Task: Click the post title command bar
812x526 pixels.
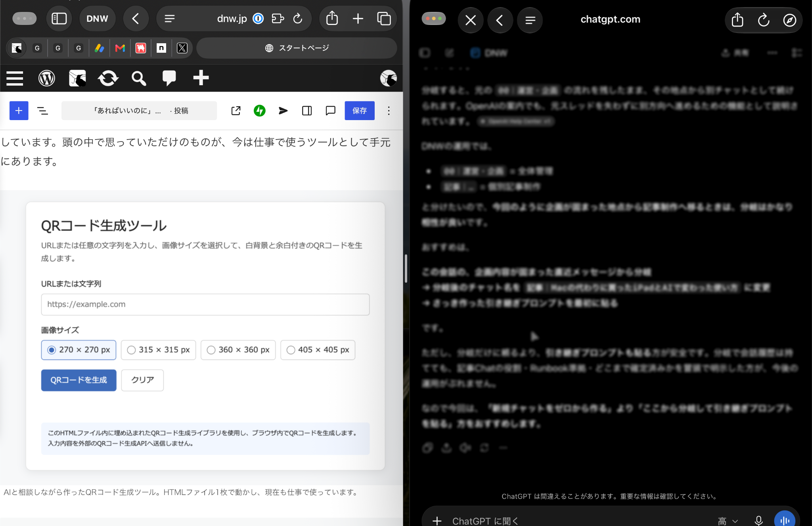Action: coord(139,111)
